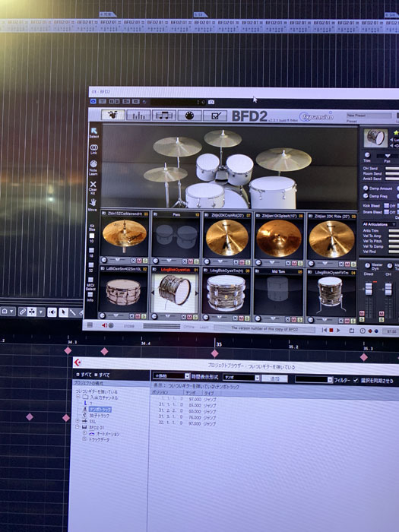
Task: Activate the Link tool in BFD2 sidebar
Action: coord(93,149)
